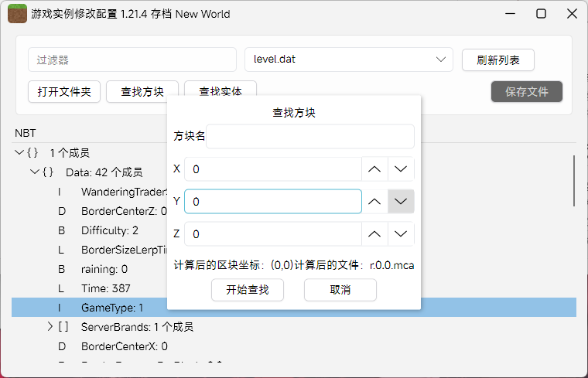Select the GameType: 1 tree row
This screenshot has height=378, width=588.
click(112, 308)
